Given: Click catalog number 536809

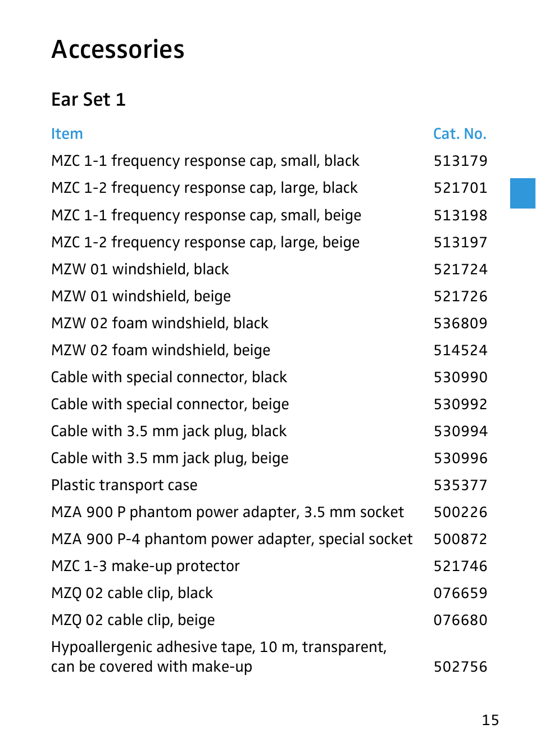Looking at the screenshot, I should pos(460,323).
